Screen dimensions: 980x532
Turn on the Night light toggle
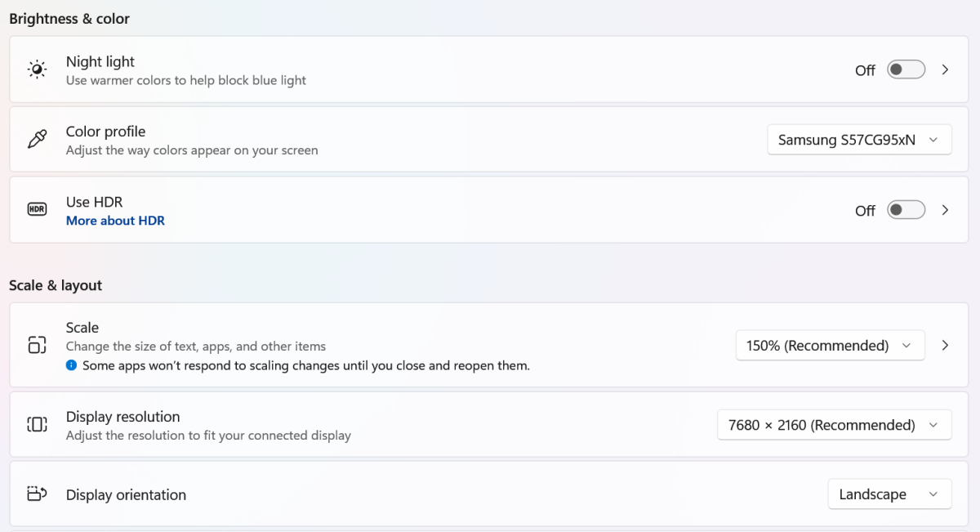point(906,69)
